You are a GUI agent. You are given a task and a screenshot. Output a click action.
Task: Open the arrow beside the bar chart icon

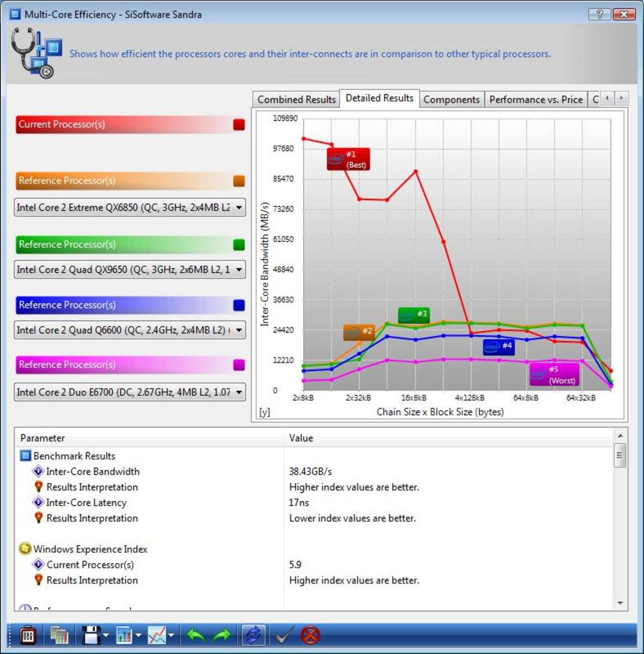pyautogui.click(x=139, y=636)
